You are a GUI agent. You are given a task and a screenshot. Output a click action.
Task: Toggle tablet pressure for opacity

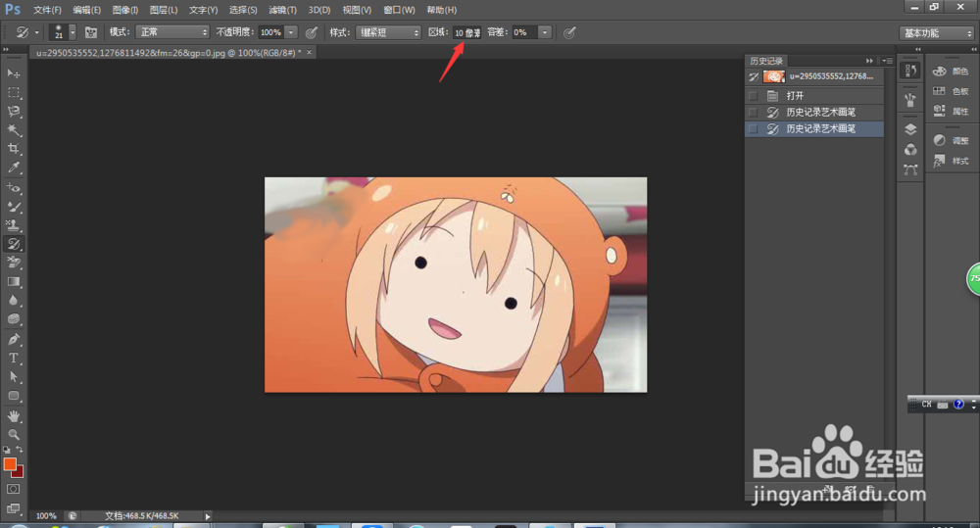[312, 32]
